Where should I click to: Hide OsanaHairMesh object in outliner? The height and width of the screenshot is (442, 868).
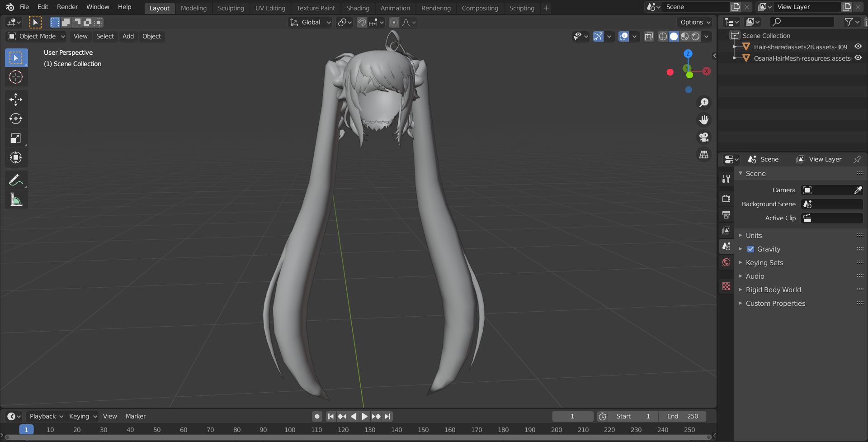tap(858, 58)
